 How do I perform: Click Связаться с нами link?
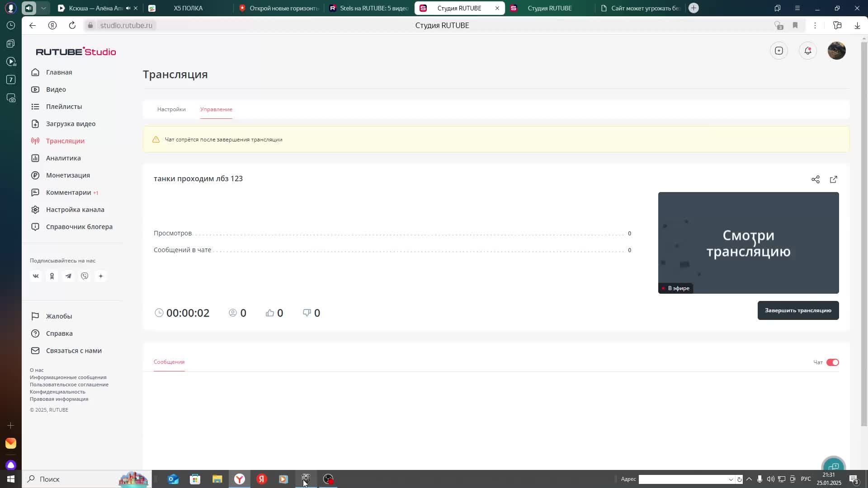coord(74,351)
